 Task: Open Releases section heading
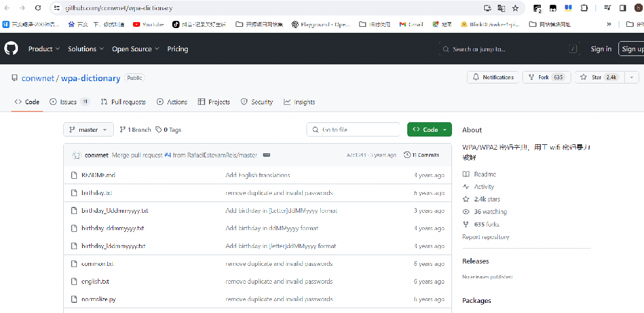pos(476,261)
